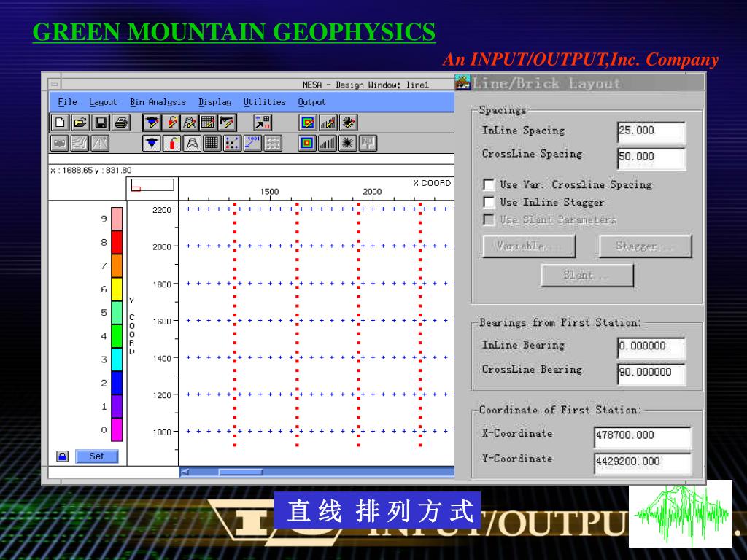Click the scattered points pattern icon
This screenshot has height=560, width=747.
coord(232,143)
